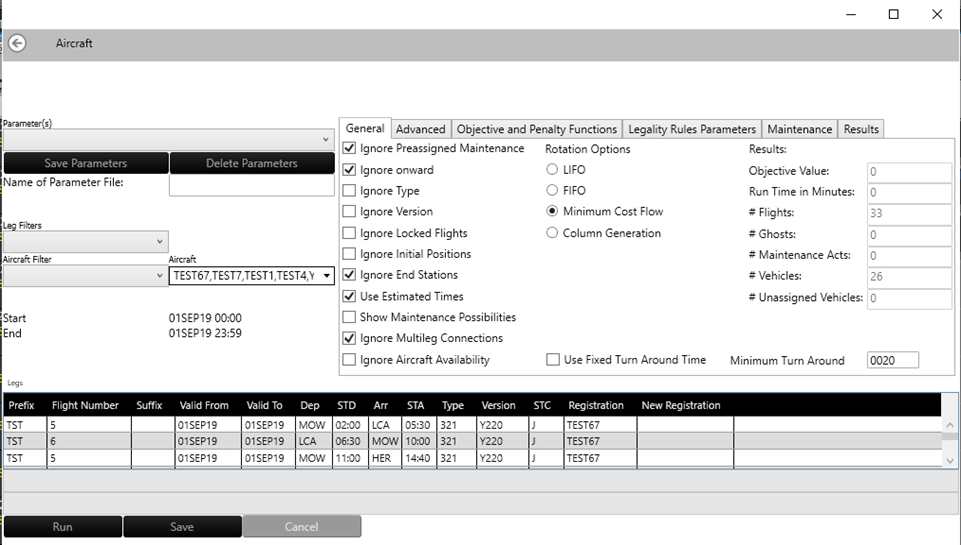The height and width of the screenshot is (545, 961).
Task: Click the greyed Cancel button
Action: (302, 527)
